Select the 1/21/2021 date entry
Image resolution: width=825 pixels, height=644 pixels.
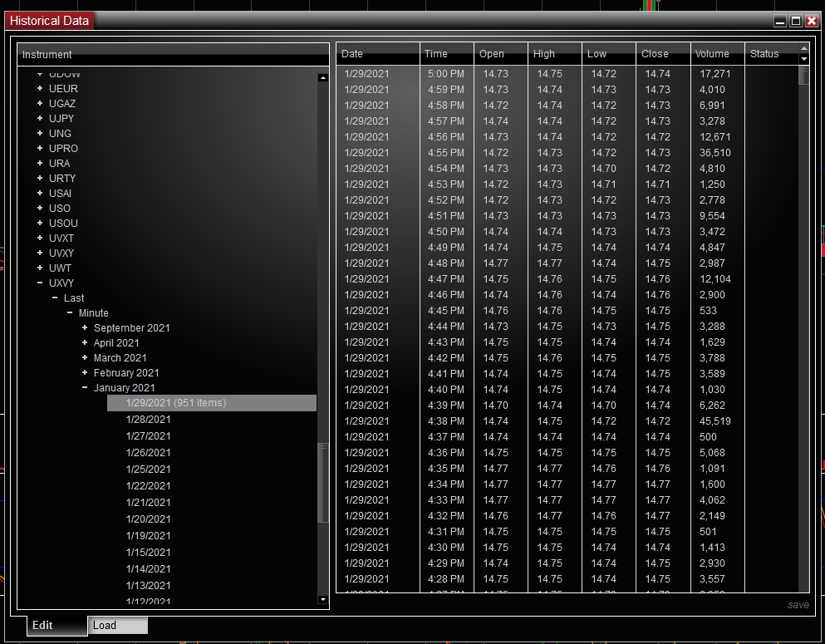[x=149, y=503]
